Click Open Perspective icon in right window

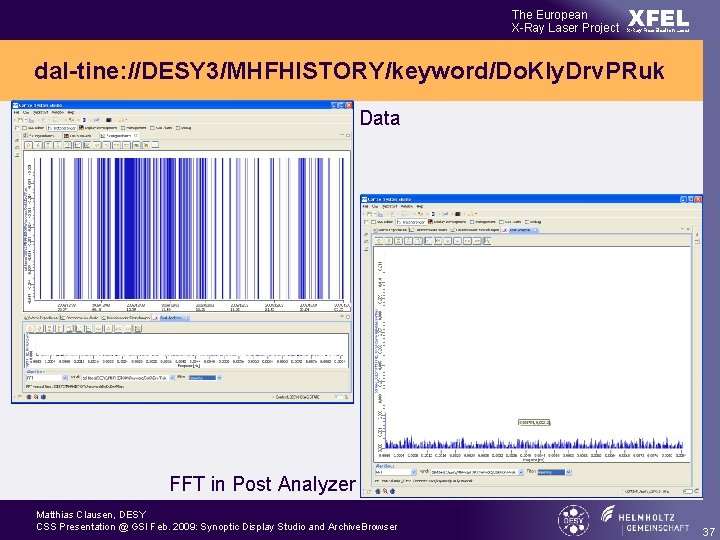365,222
